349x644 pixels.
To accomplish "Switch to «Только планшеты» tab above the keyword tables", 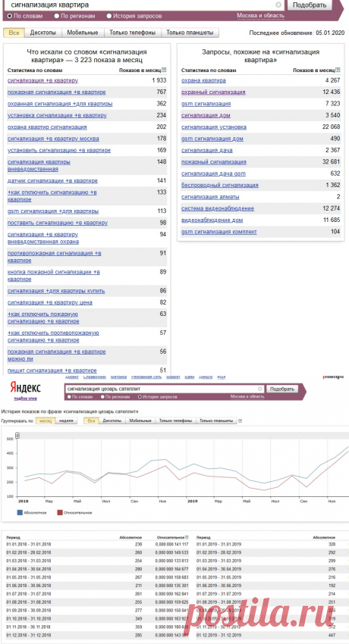I will pos(190,33).
